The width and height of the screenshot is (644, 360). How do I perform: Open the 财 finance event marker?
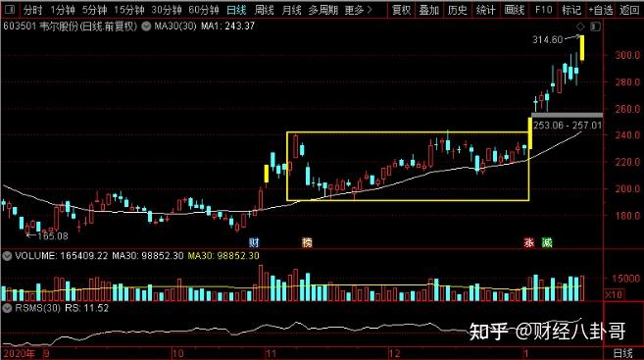coord(254,242)
